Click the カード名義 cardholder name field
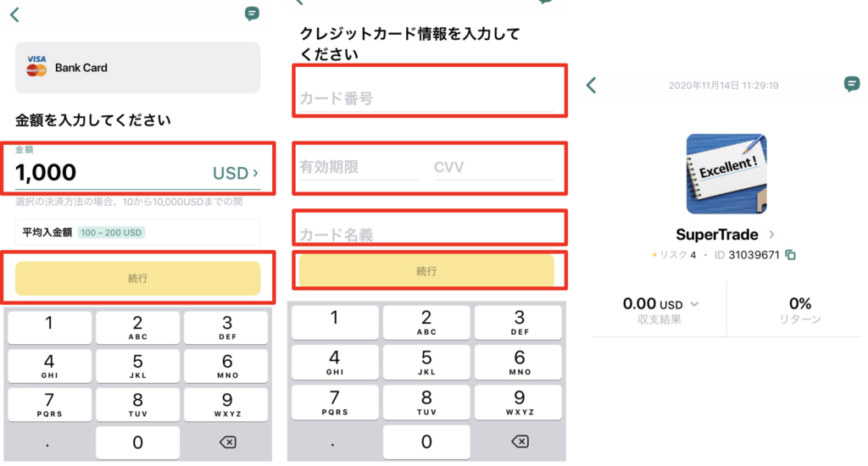The image size is (868, 466). pos(427,235)
